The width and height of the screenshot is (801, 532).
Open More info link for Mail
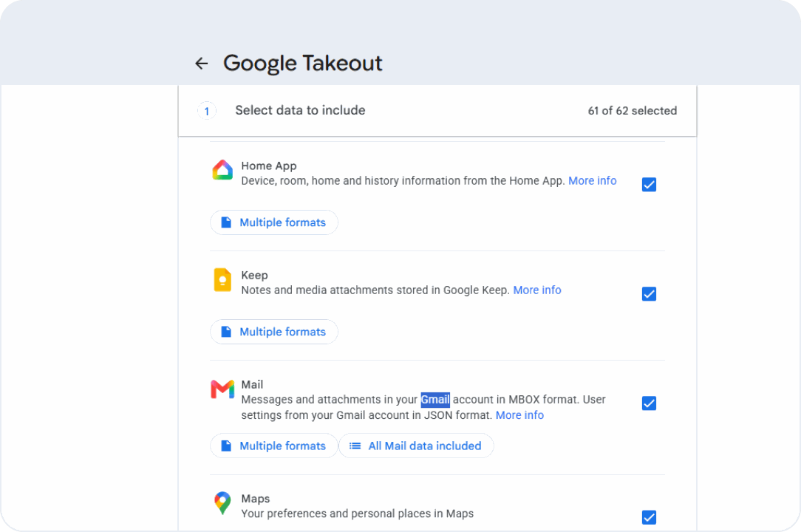[x=519, y=415]
